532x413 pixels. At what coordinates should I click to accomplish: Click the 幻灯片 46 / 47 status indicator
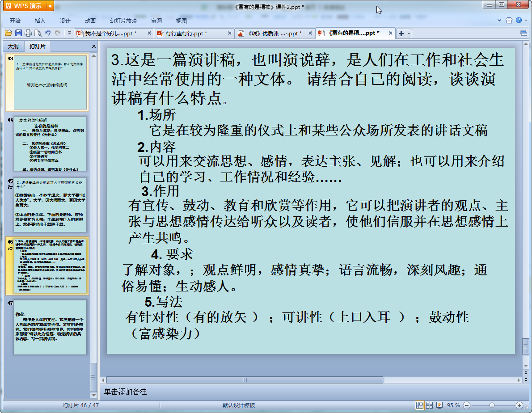[80, 405]
